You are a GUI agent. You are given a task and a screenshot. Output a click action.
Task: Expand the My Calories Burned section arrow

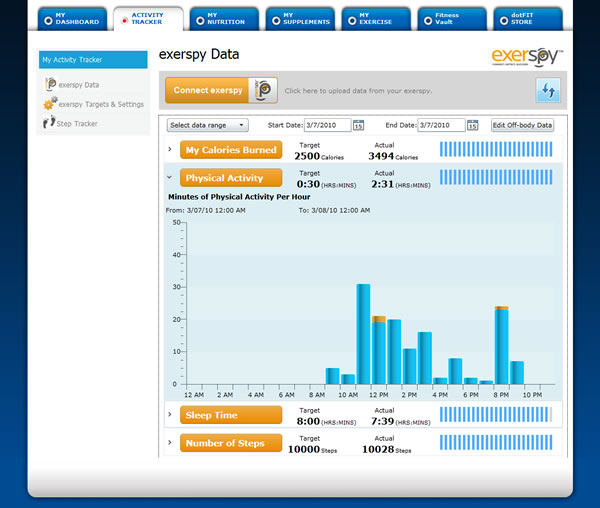tap(170, 151)
